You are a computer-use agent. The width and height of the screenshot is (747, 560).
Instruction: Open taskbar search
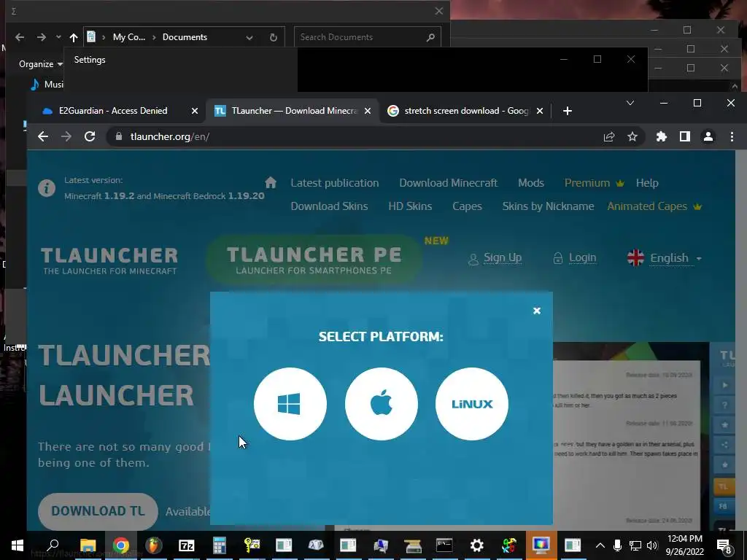pos(53,545)
